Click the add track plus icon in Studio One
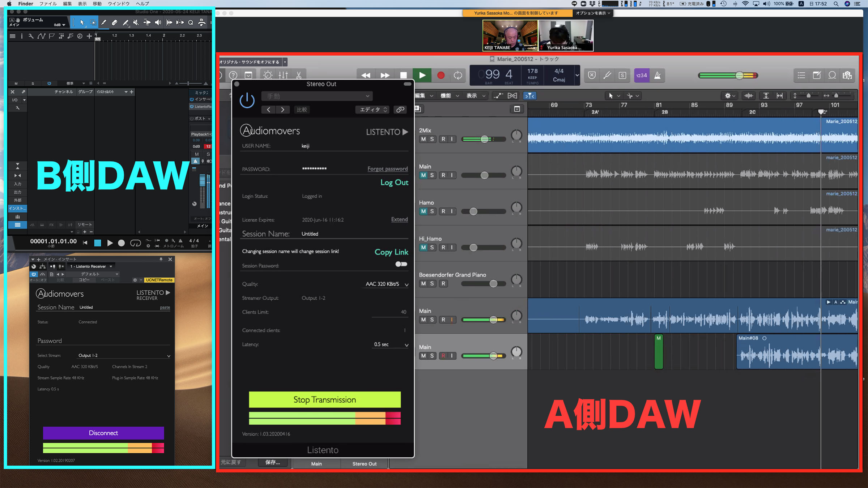The height and width of the screenshot is (488, 868). [x=89, y=36]
